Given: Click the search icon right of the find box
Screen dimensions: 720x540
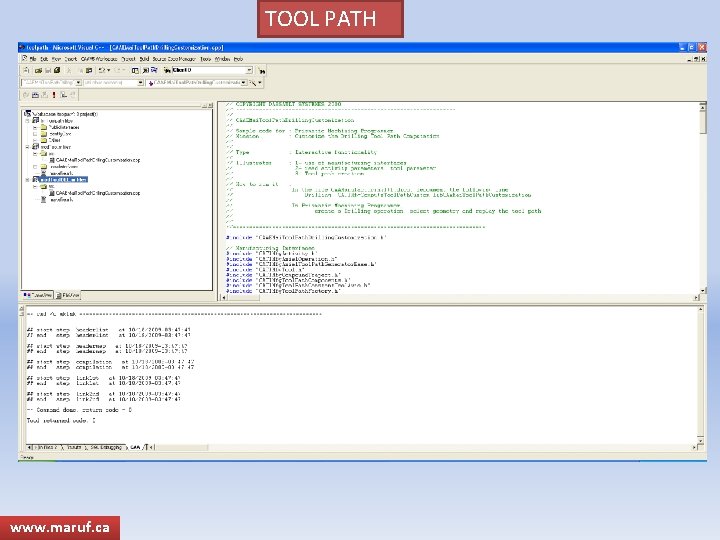Looking at the screenshot, I should coord(262,71).
